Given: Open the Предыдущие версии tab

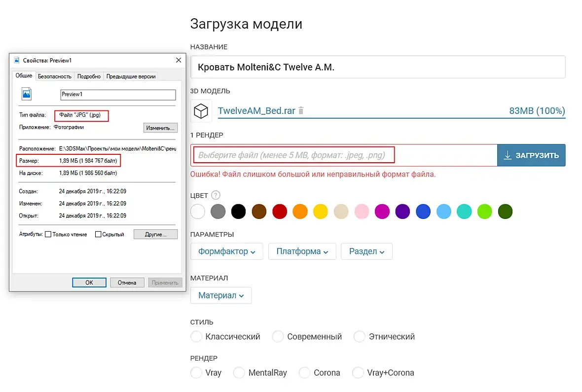Looking at the screenshot, I should coord(131,76).
